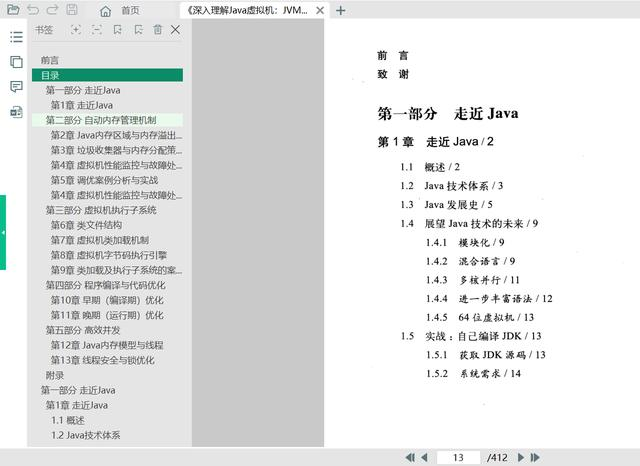Delete bookmark with the trash icon

(x=158, y=29)
